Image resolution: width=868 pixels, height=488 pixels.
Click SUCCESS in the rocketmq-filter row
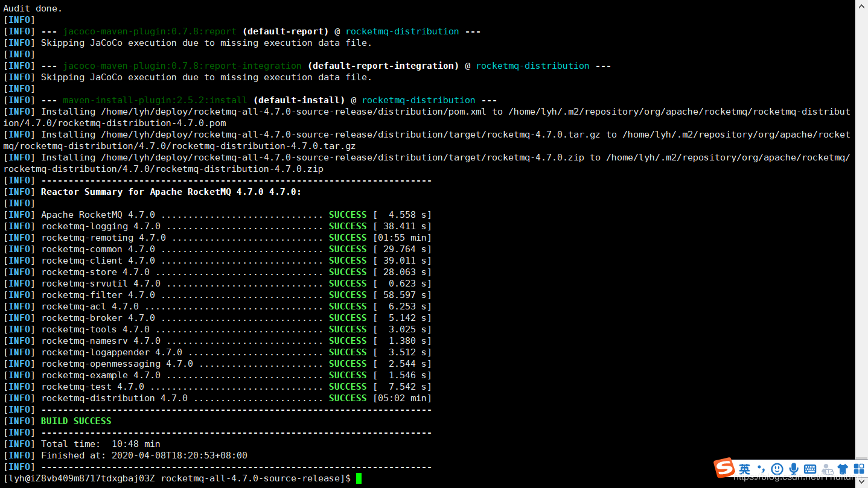point(348,295)
